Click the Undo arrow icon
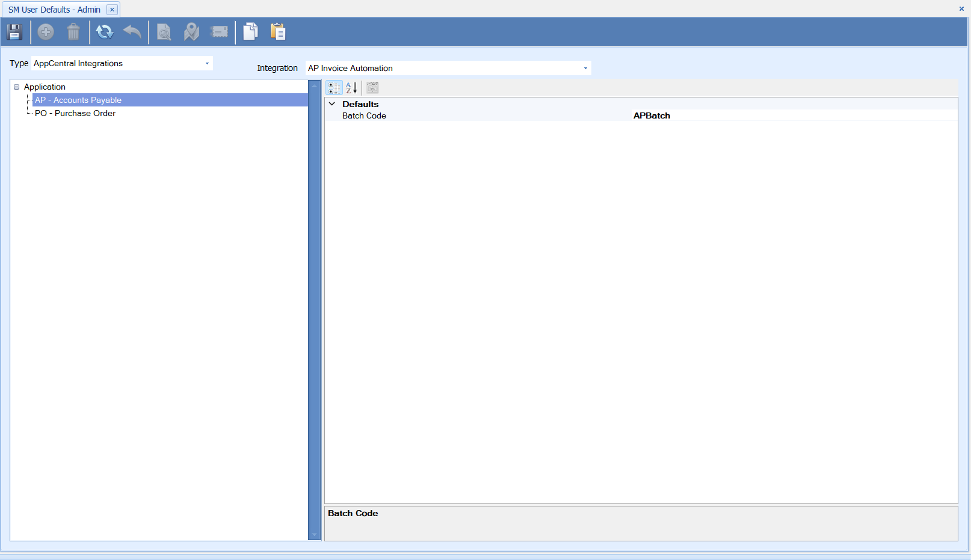The image size is (971, 560). (x=132, y=32)
